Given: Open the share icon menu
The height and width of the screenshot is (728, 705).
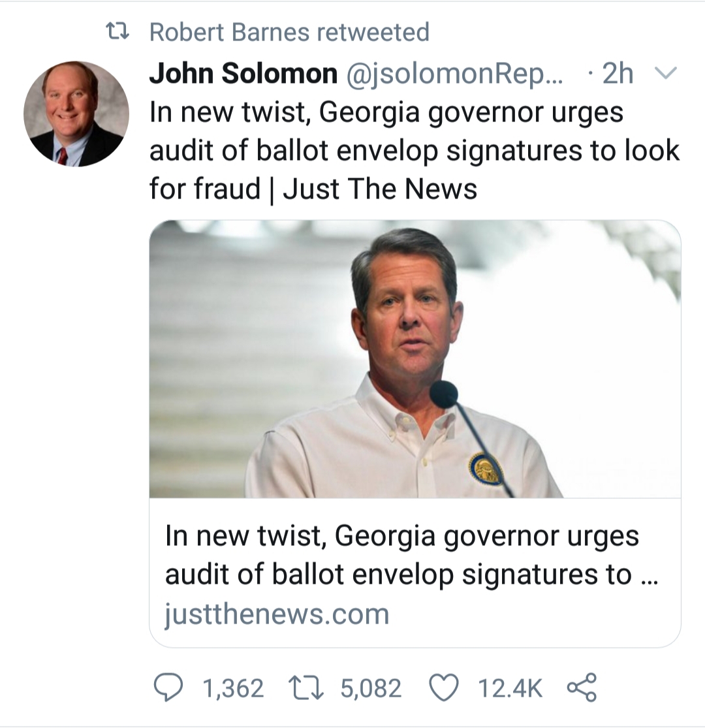Looking at the screenshot, I should coord(582,687).
